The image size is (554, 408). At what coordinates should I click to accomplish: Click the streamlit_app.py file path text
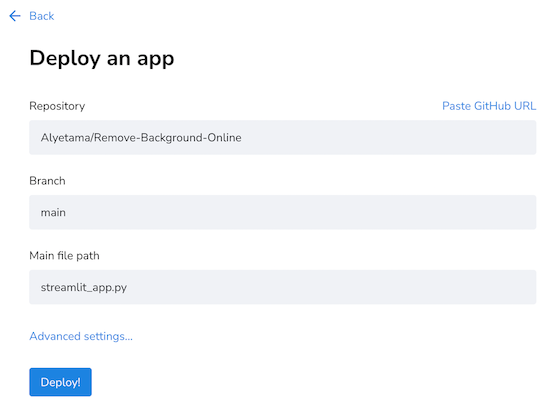[84, 288]
